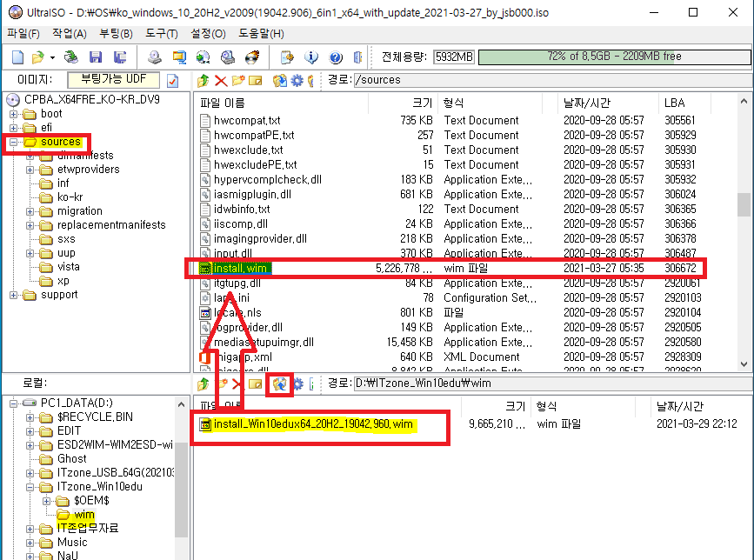Click the 72% of 8.5GB capacity bar

point(614,57)
